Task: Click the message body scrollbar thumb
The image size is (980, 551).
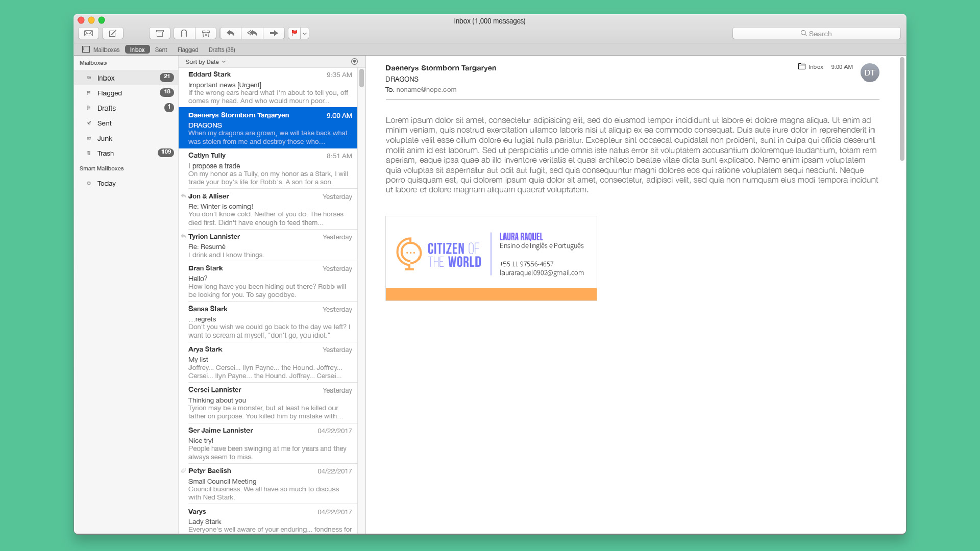Action: pos(902,109)
